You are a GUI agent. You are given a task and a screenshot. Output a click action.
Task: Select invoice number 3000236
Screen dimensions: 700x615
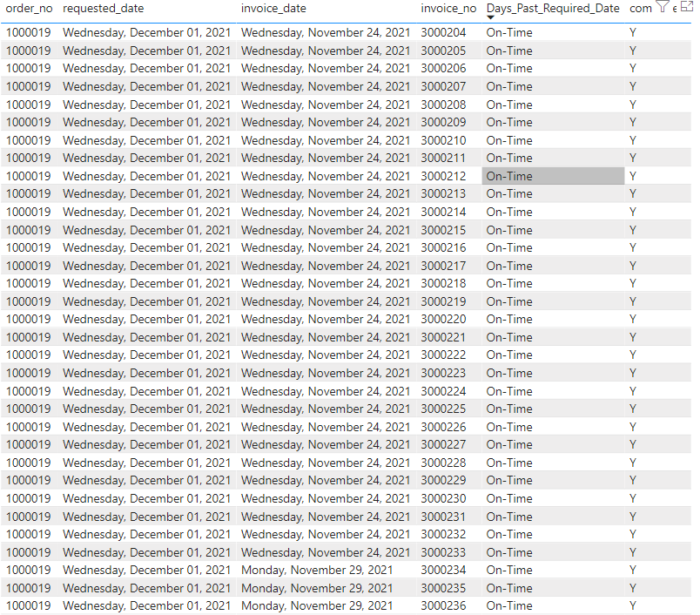click(x=443, y=606)
